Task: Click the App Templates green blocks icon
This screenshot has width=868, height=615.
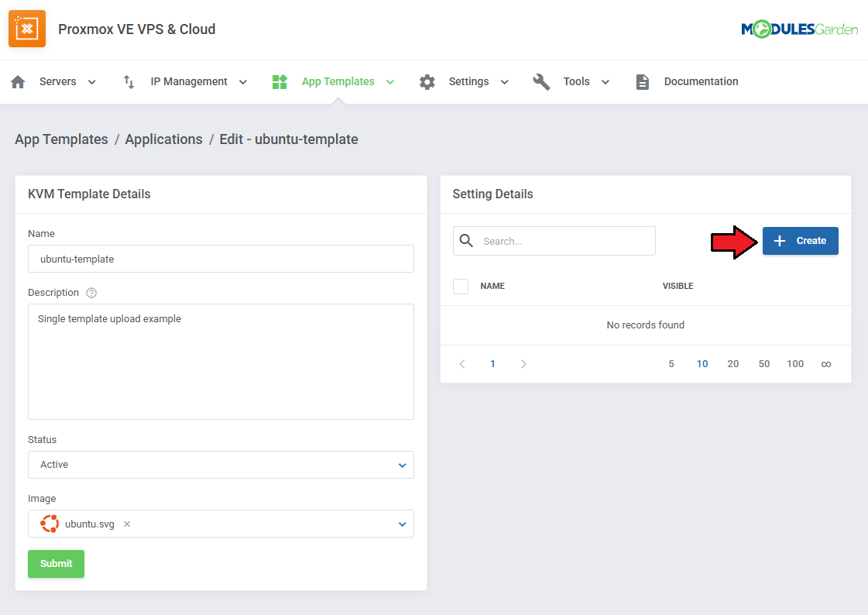Action: [x=280, y=82]
